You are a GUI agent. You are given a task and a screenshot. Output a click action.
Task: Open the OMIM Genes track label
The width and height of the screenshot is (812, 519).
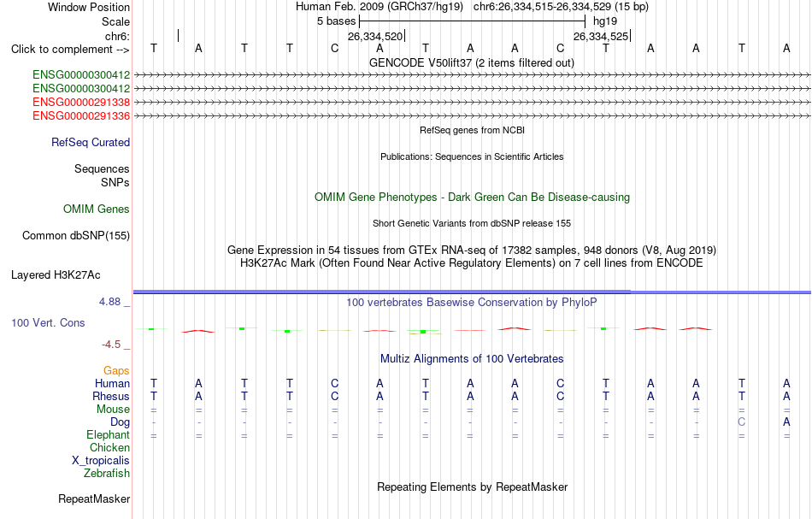point(97,209)
